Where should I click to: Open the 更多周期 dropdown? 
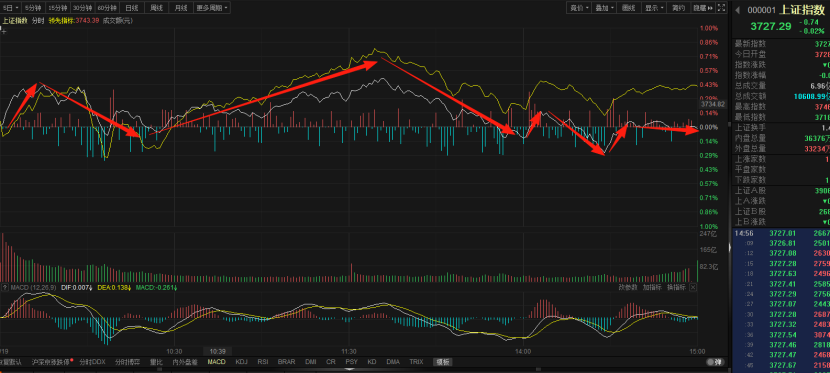coord(212,7)
